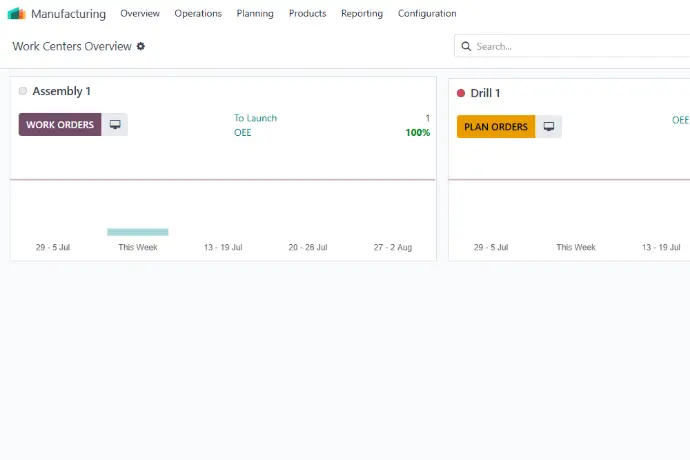Open the settings gear beside Work Centers Overview
The image size is (690, 460).
[141, 46]
